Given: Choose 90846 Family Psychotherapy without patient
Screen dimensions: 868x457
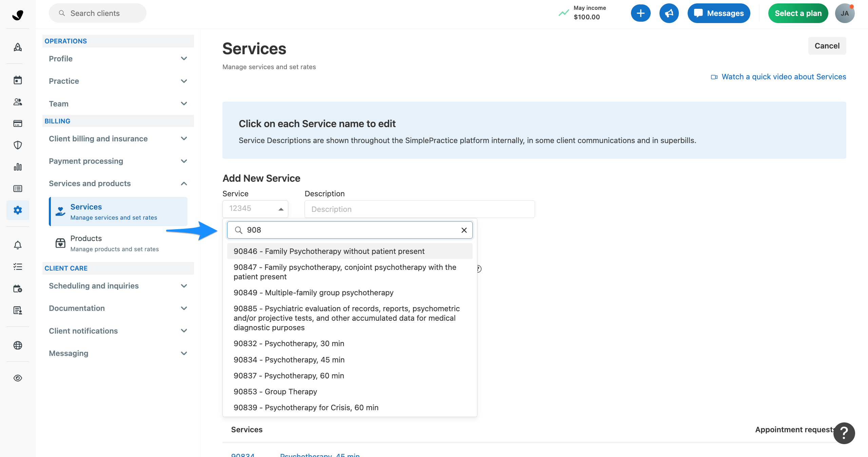Looking at the screenshot, I should coord(350,251).
